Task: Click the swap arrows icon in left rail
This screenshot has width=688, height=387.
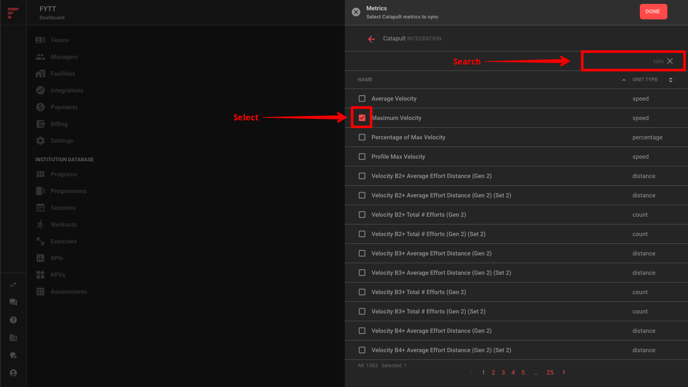Action: pos(13,285)
